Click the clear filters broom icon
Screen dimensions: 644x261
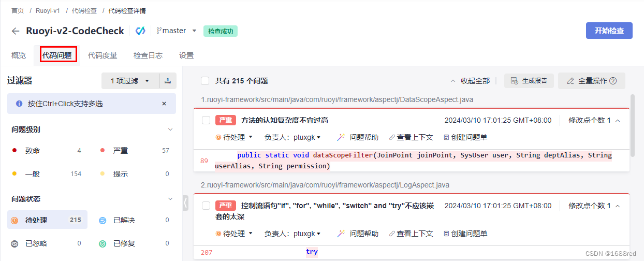pos(168,81)
